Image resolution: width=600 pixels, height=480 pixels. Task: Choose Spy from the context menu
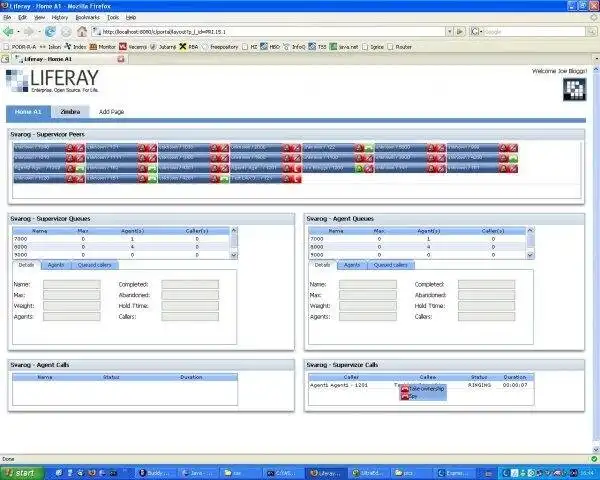click(x=423, y=397)
